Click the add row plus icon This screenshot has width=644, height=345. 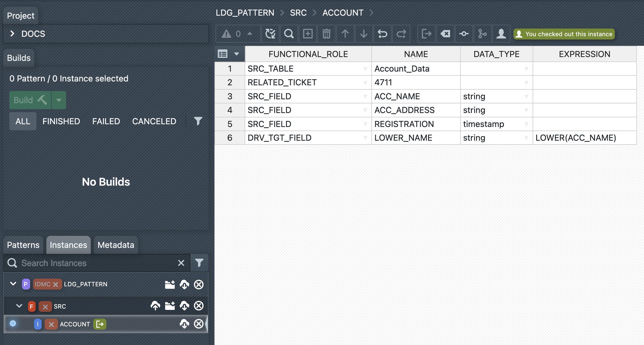pyautogui.click(x=307, y=34)
